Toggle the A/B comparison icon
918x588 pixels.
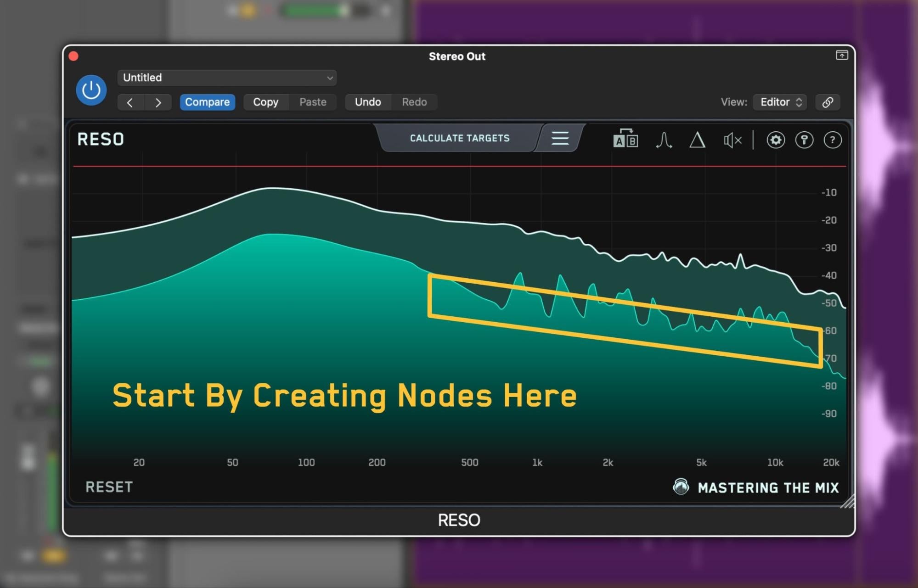[625, 139]
